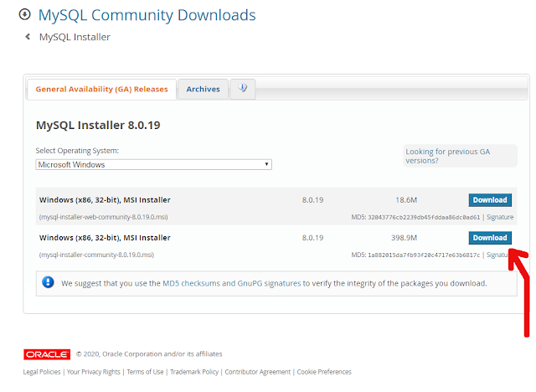The height and width of the screenshot is (392, 536).
Task: Click the blue exclamation info icon
Action: coord(48,282)
